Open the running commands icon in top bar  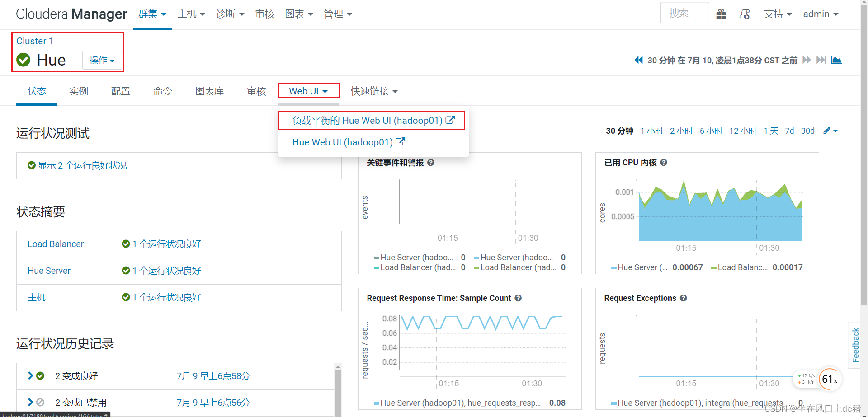(745, 14)
